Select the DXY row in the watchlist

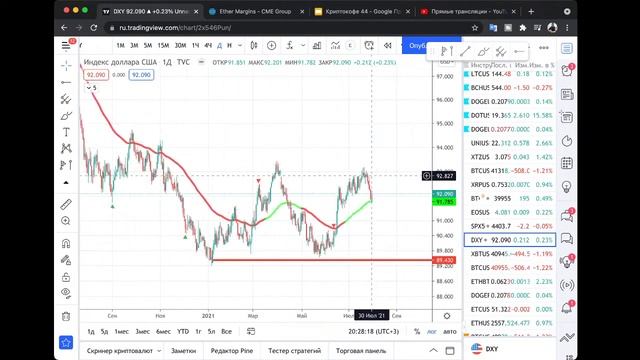click(x=510, y=240)
